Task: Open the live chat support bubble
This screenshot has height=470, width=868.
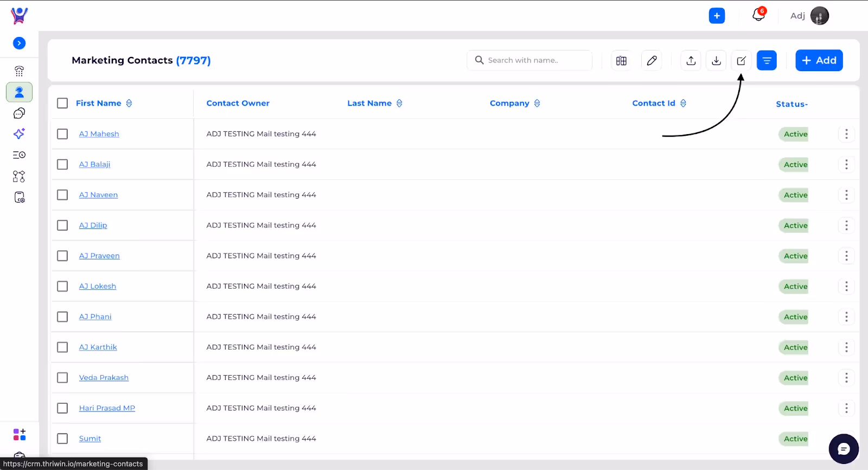Action: click(x=844, y=449)
